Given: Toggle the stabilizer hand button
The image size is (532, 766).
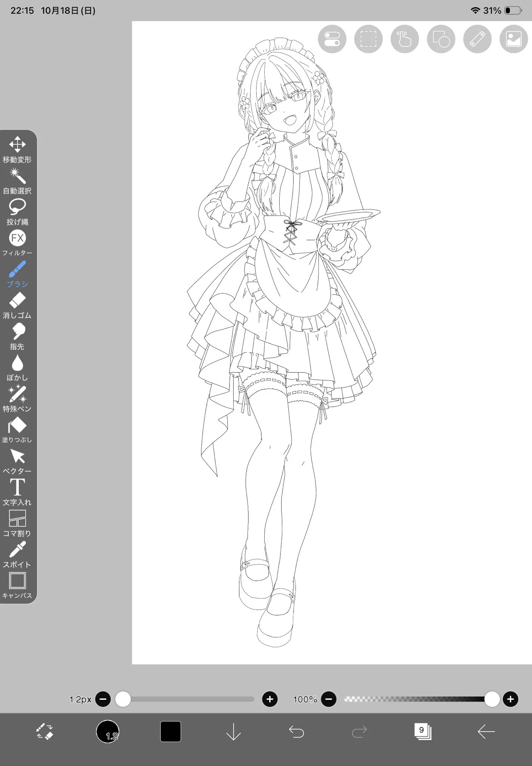Looking at the screenshot, I should pyautogui.click(x=405, y=39).
